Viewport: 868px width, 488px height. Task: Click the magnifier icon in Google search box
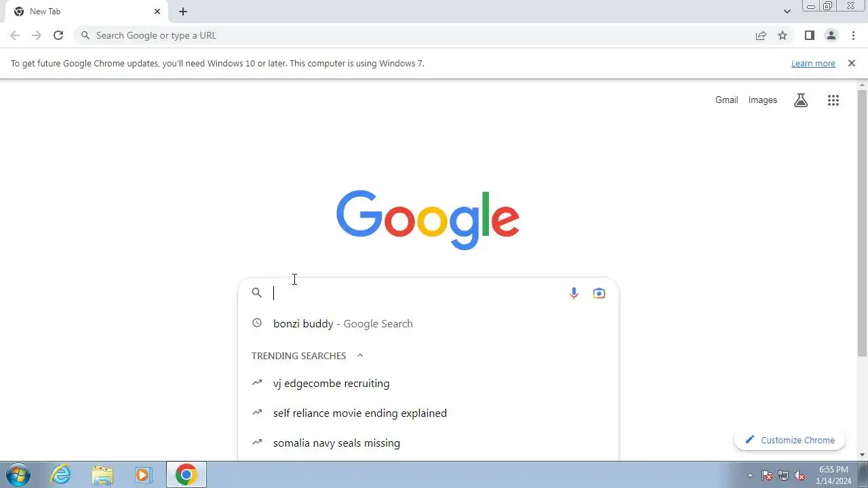pyautogui.click(x=256, y=293)
